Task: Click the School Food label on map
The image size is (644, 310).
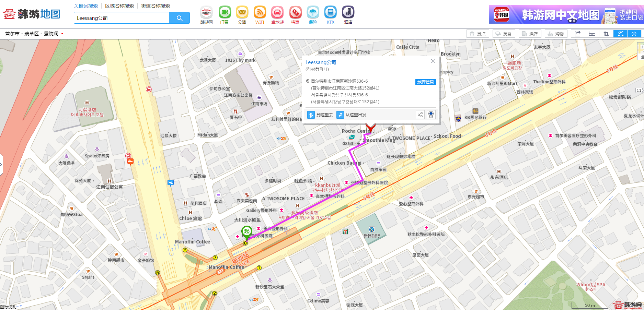Action: coord(447,136)
